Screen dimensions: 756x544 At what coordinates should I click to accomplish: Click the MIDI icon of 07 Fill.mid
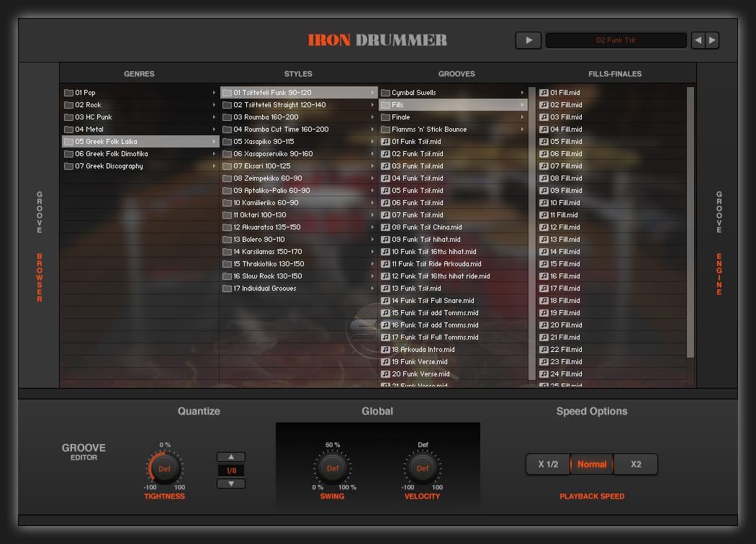(544, 166)
